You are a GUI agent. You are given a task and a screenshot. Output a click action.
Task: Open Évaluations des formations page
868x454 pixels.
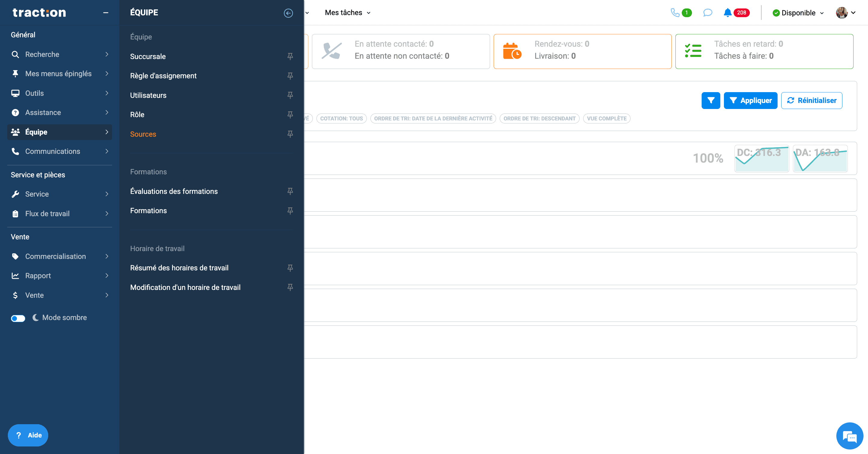pyautogui.click(x=174, y=191)
